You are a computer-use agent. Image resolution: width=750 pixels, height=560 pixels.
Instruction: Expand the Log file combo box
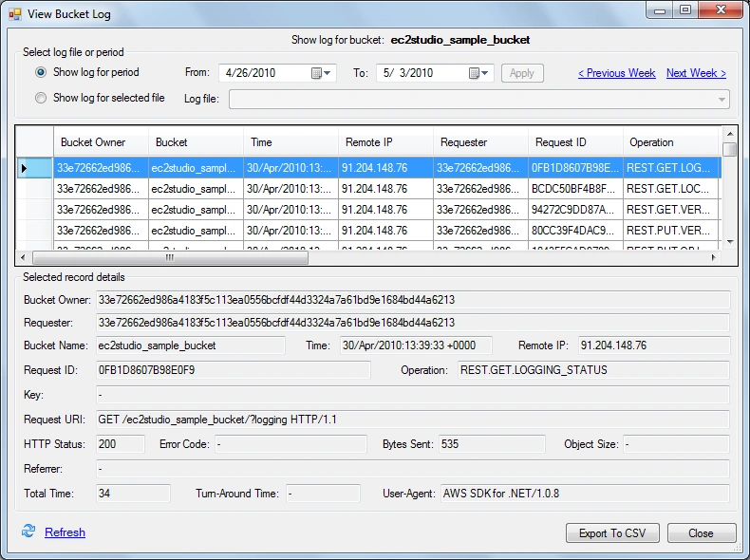tap(722, 100)
